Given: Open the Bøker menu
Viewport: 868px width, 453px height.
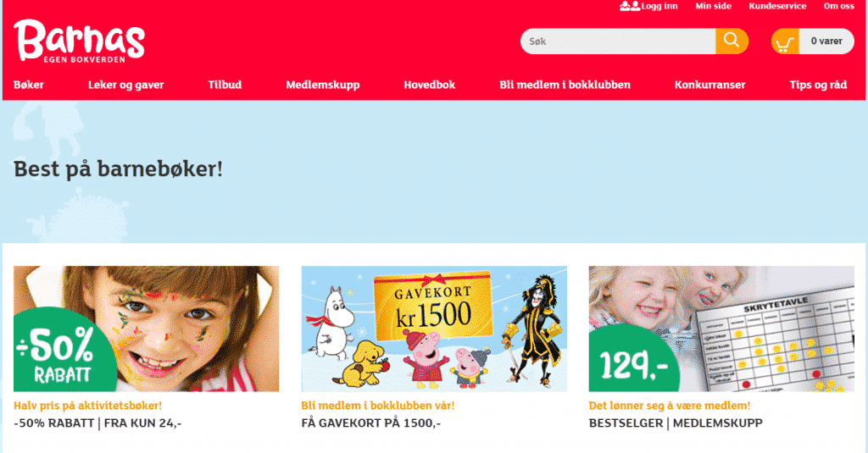Looking at the screenshot, I should [29, 85].
